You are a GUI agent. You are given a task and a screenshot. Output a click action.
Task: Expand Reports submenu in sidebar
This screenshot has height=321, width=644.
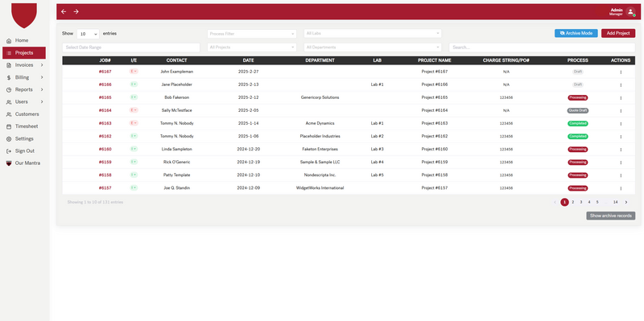point(25,89)
